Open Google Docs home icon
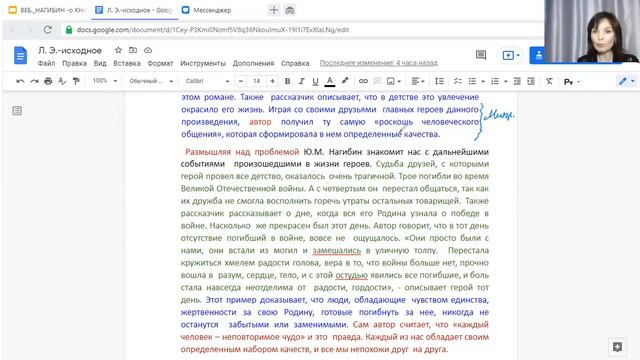This screenshot has width=640, height=360. point(20,56)
